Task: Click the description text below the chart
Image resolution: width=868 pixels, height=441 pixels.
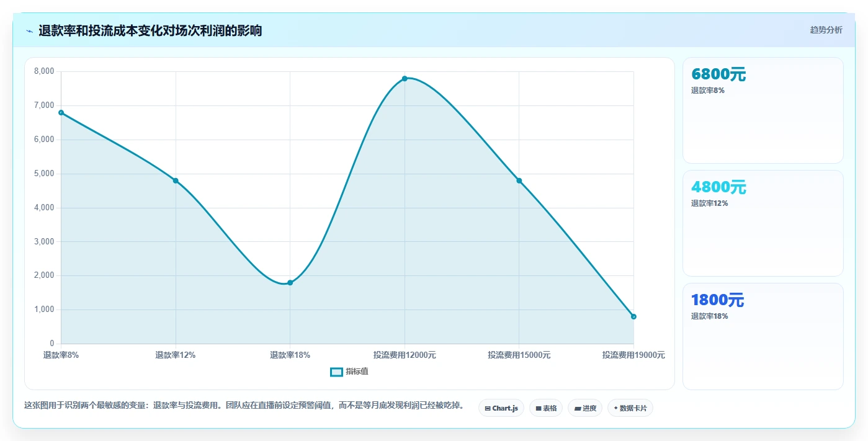Action: tap(244, 406)
